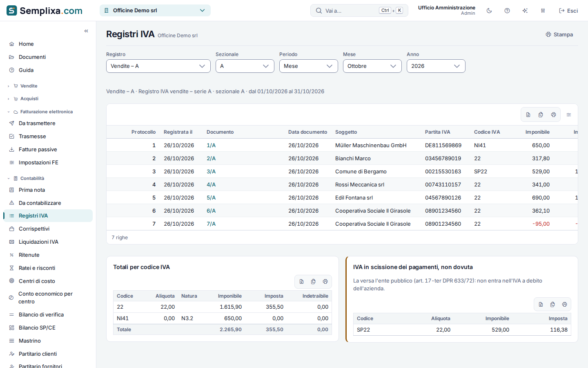588x368 pixels.
Task: Expand the Vendite section in sidebar
Action: click(48, 86)
